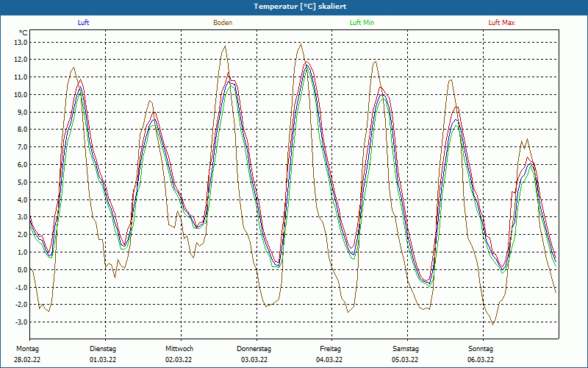Click the chart title 'Temperatur [°C] skaliert'
Image resolution: width=588 pixels, height=368 pixels.
coord(300,7)
